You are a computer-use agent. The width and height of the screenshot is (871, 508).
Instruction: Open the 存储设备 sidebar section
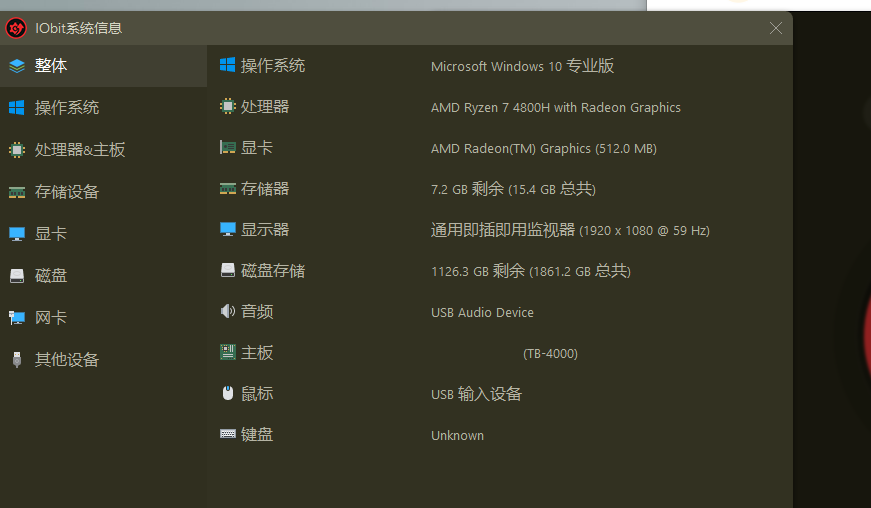pos(103,192)
